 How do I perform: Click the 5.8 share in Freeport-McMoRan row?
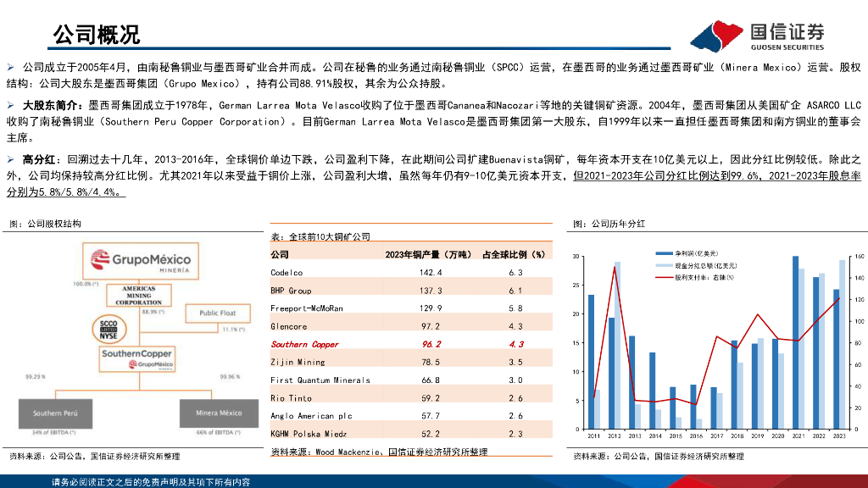coord(515,308)
